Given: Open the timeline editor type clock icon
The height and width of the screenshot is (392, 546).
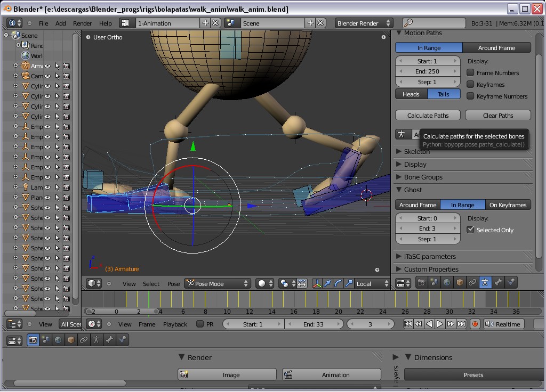Looking at the screenshot, I should point(94,324).
